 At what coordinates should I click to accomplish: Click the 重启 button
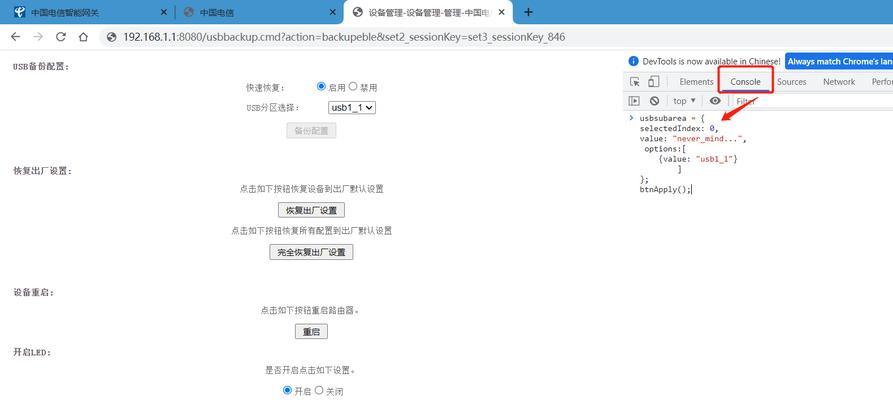[311, 332]
